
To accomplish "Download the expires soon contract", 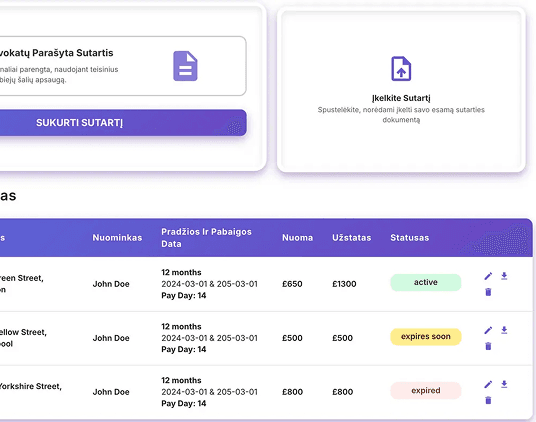I will [x=504, y=330].
